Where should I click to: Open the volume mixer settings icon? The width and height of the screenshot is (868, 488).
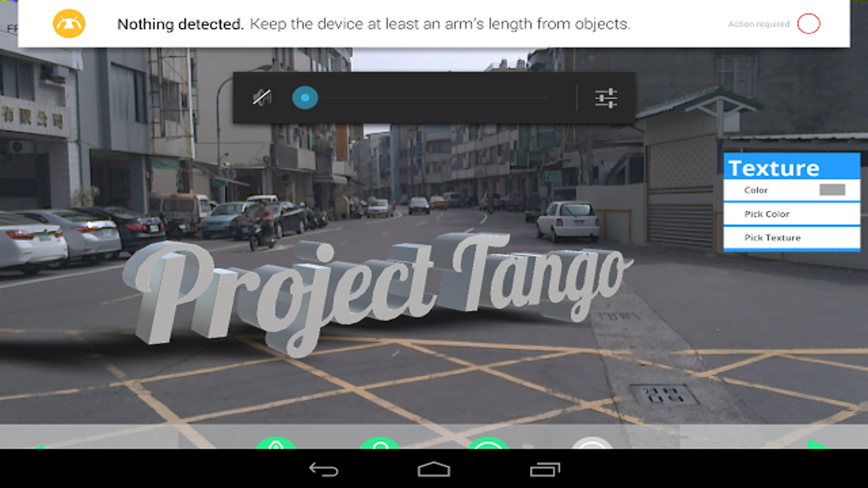(x=606, y=98)
